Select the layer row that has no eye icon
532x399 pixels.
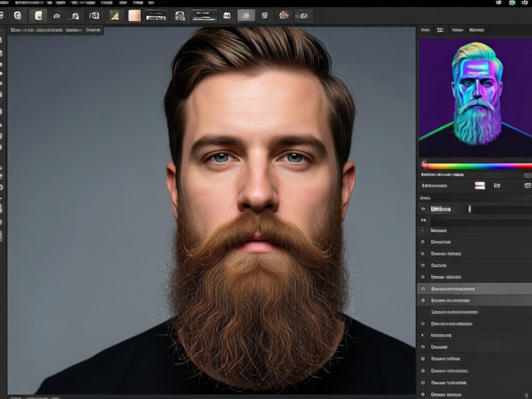click(474, 312)
